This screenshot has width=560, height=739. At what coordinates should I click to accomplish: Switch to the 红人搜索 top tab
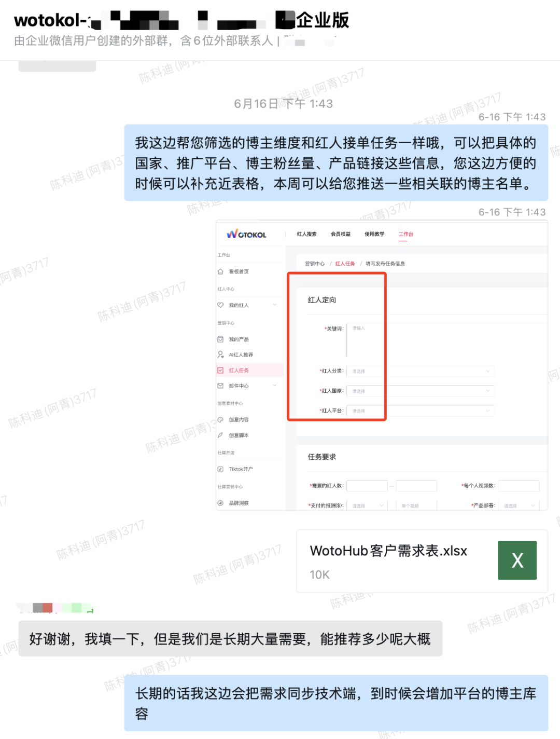pyautogui.click(x=306, y=234)
